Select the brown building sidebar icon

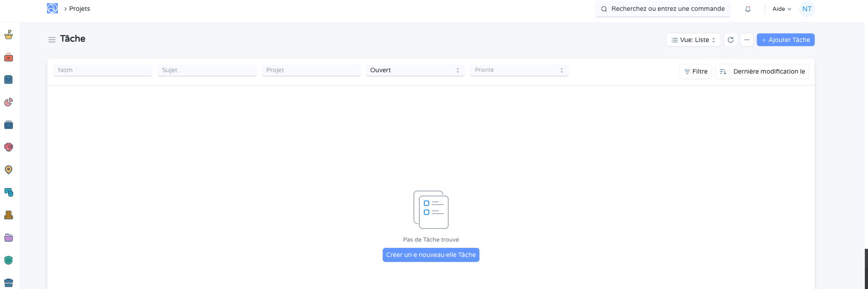coord(9,215)
